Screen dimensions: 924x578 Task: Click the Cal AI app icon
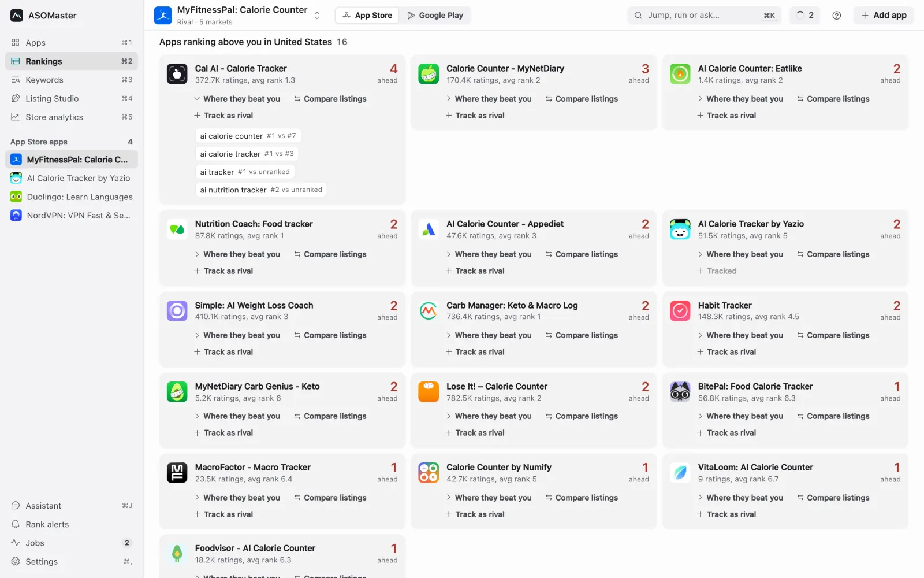177,74
